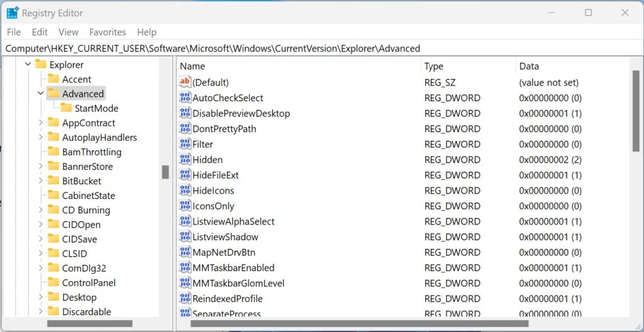The image size is (644, 332).
Task: Expand the CD Burning key
Action: click(40, 210)
